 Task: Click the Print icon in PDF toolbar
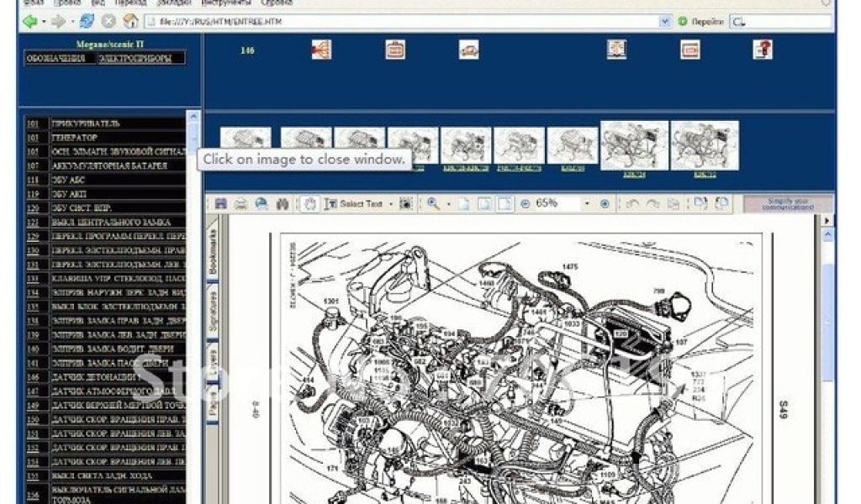(240, 204)
